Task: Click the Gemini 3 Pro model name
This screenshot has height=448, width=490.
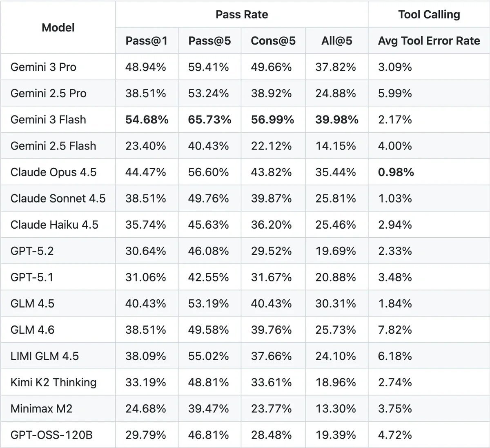Action: click(43, 67)
